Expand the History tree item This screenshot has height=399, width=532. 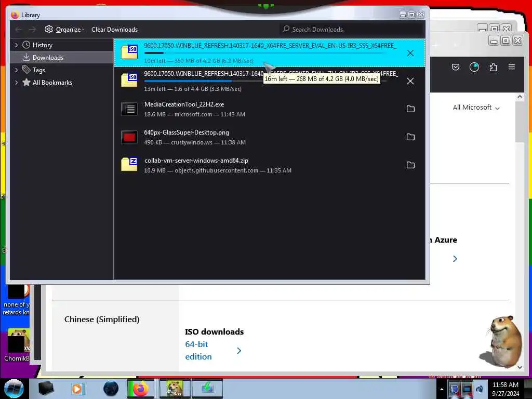[x=16, y=45]
